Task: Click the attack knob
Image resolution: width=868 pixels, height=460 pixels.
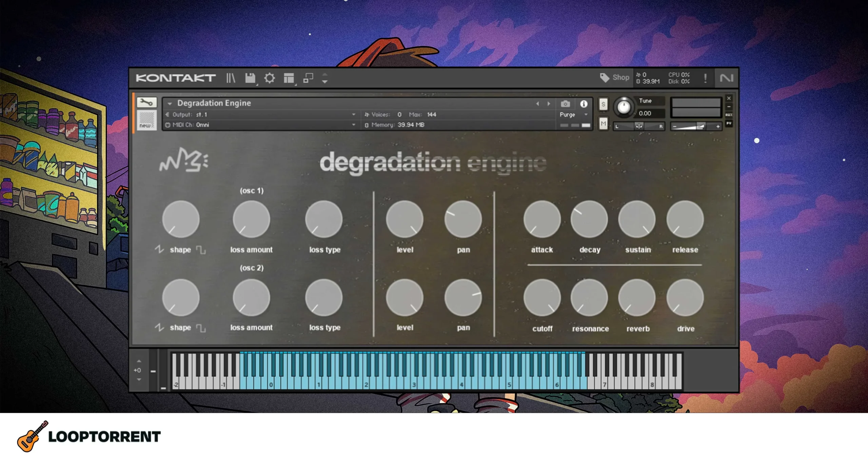Action: pos(542,219)
